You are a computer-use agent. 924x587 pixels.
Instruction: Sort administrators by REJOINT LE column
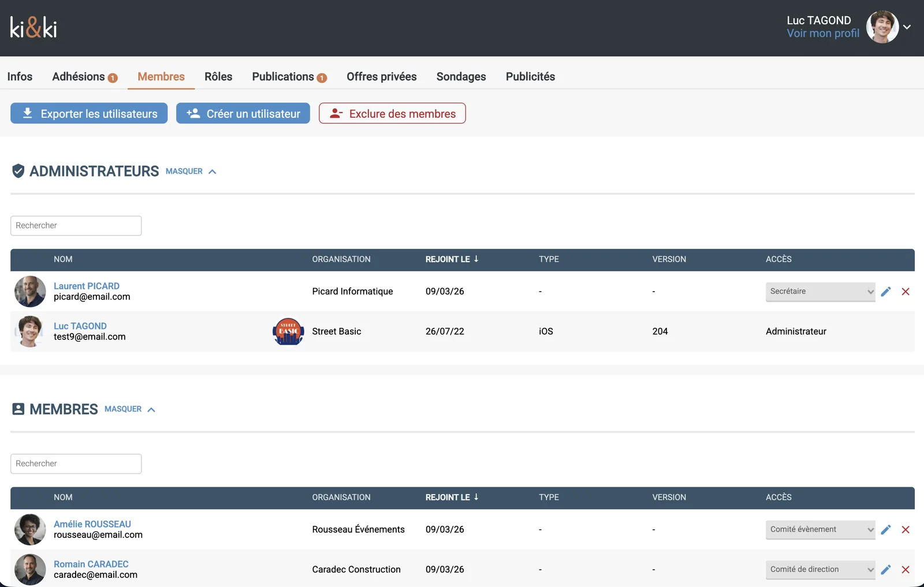click(452, 259)
